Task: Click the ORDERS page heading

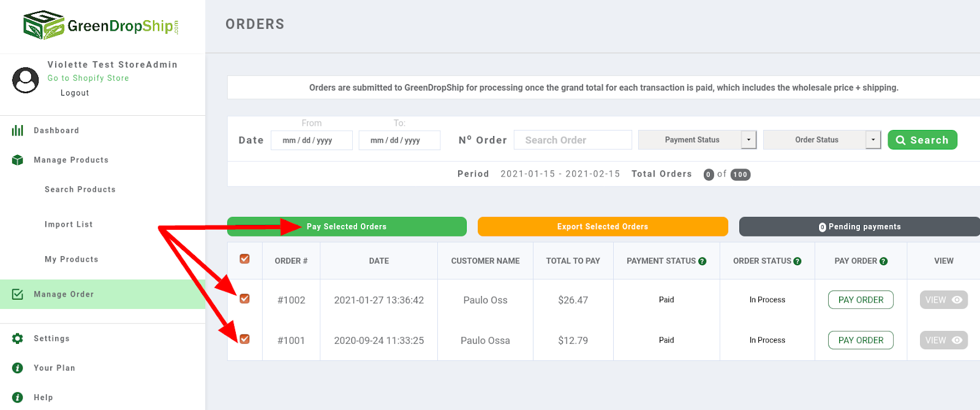Action: (x=255, y=24)
